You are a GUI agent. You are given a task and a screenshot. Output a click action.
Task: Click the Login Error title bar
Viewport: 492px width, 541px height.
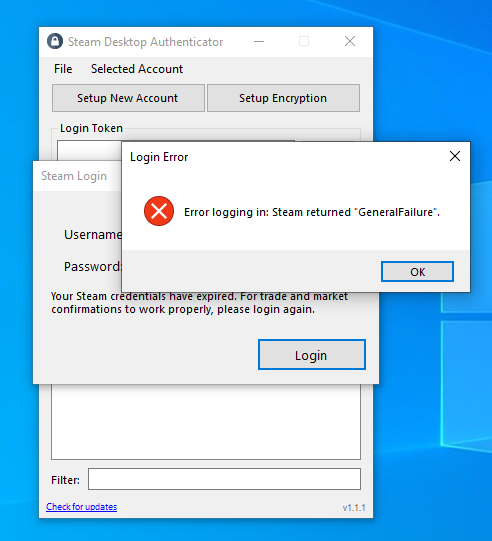point(283,157)
